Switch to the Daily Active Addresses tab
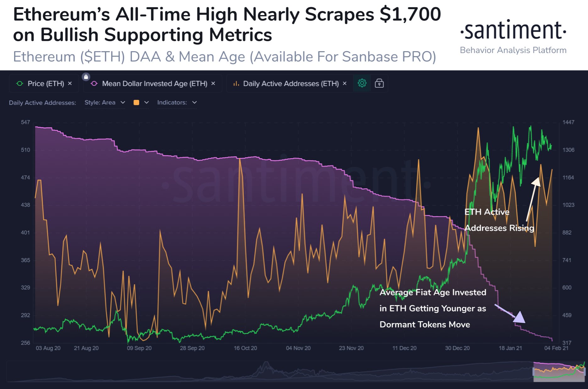Screen dimensions: 588x389 pos(291,84)
